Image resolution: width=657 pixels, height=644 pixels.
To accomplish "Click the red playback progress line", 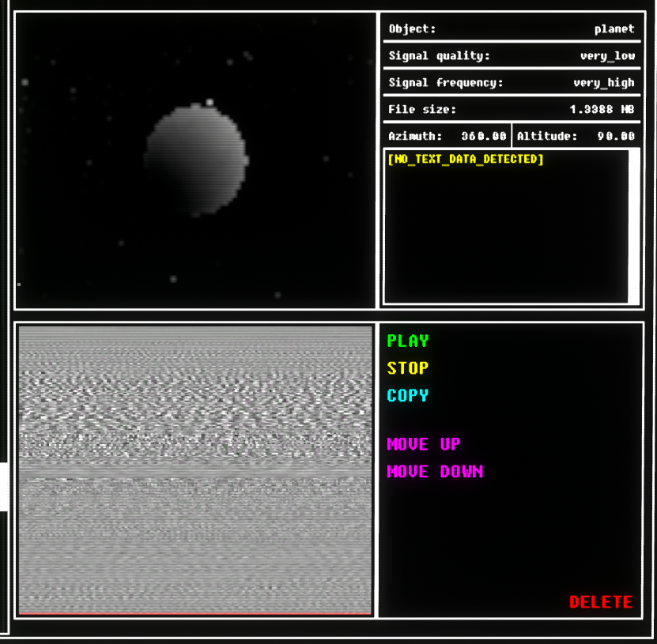I will (x=194, y=612).
